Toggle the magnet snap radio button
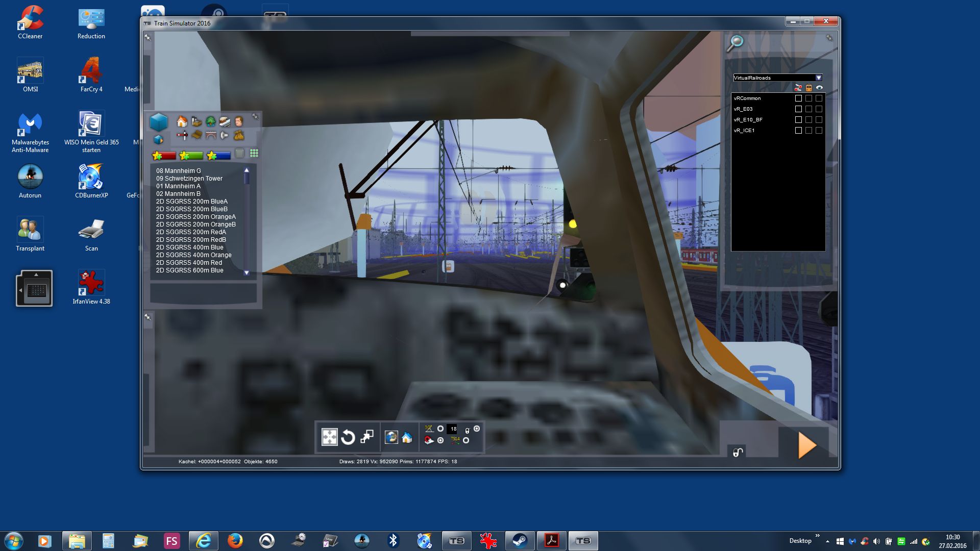This screenshot has width=980, height=551. (440, 440)
